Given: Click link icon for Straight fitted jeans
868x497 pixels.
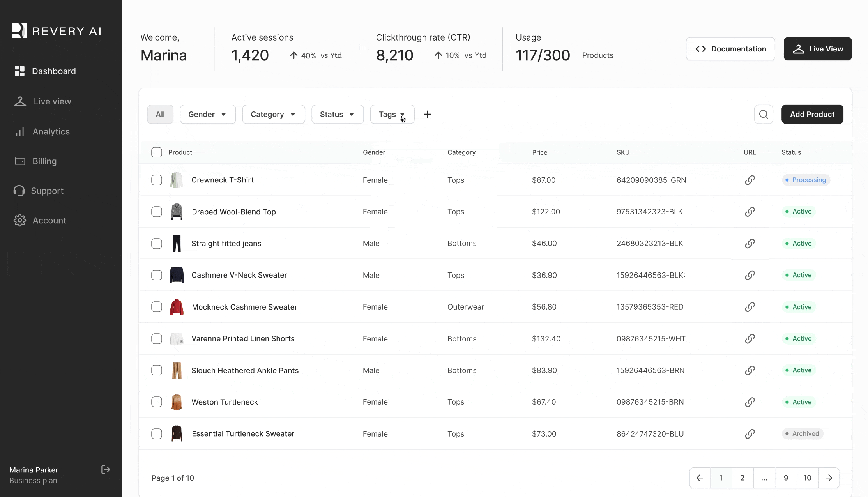Looking at the screenshot, I should coord(750,244).
